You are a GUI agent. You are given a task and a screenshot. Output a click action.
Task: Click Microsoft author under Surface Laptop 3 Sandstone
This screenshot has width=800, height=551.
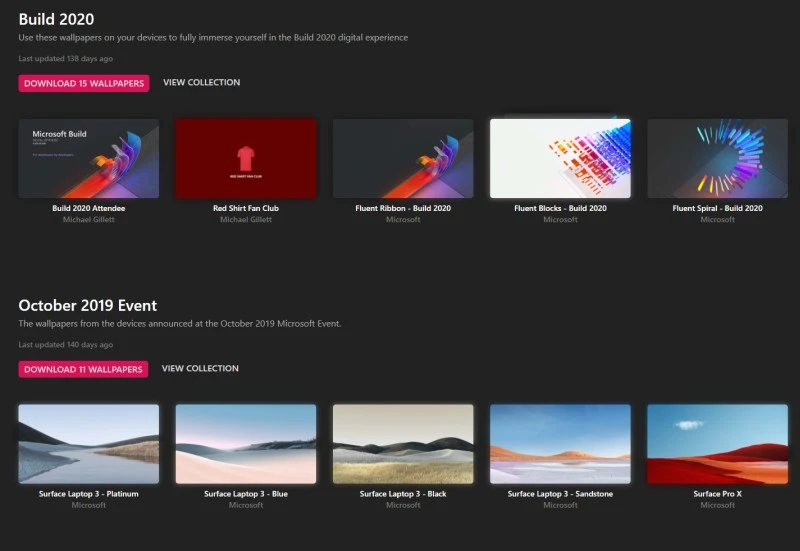click(x=560, y=505)
